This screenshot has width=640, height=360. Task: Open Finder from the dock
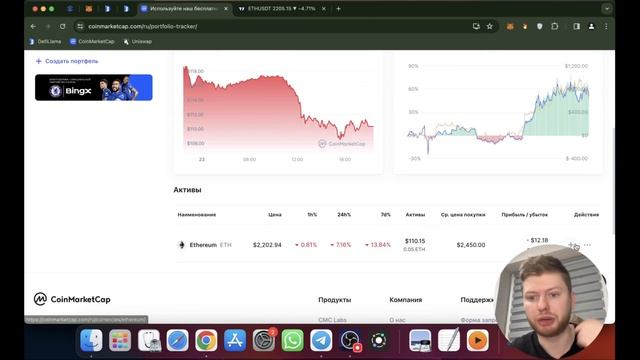point(91,340)
